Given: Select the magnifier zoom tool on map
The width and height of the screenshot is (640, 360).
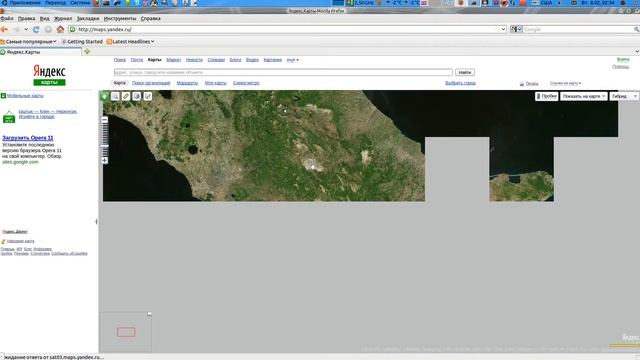Looking at the screenshot, I should coord(115,96).
